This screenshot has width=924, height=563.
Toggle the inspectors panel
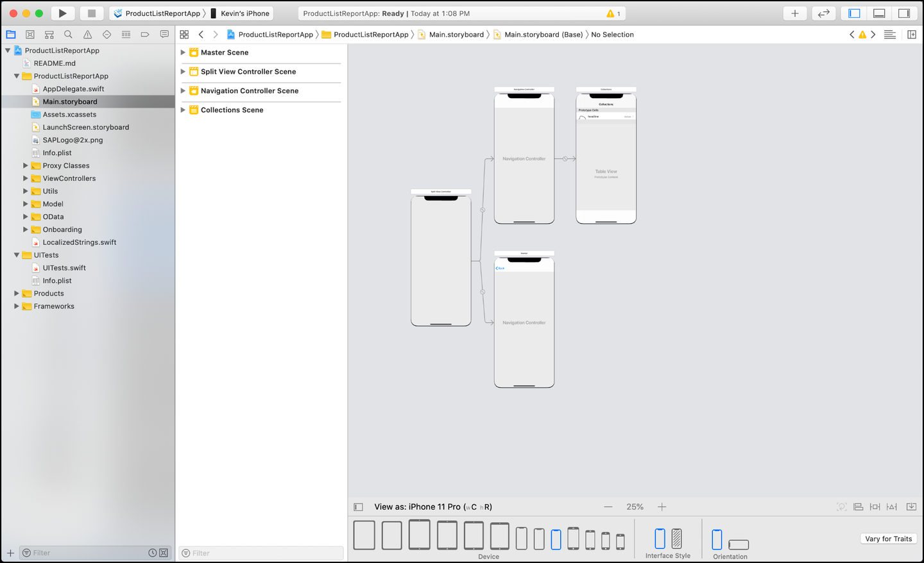point(904,13)
